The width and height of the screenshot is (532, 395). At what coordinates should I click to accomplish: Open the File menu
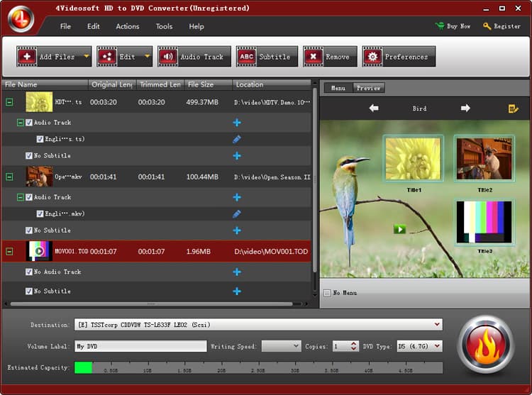[x=65, y=26]
